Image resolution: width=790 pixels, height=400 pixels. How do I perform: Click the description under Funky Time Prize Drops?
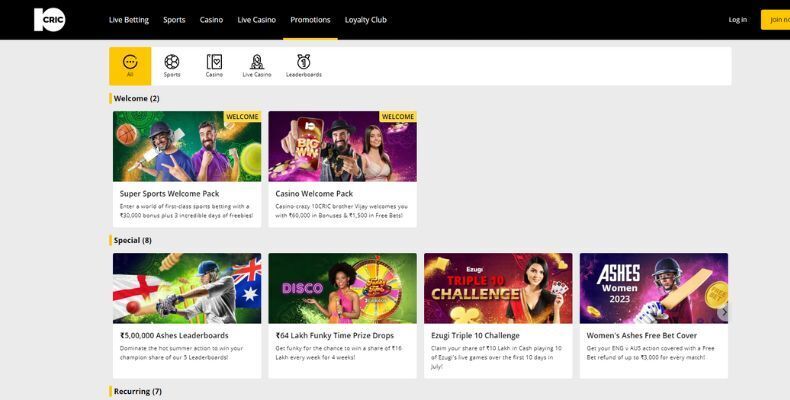pos(338,353)
